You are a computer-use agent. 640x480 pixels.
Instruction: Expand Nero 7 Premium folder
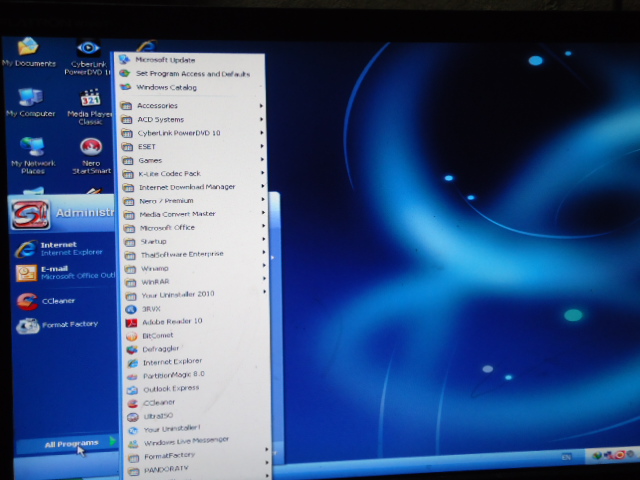tap(194, 200)
